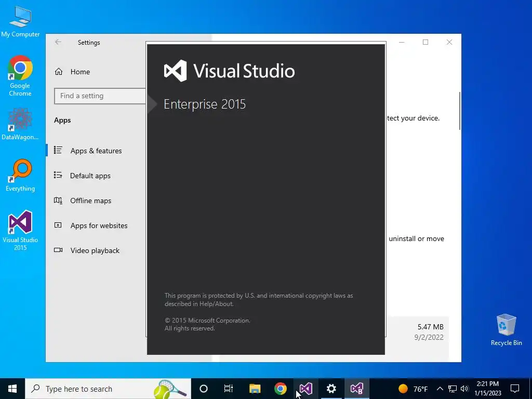
Task: Open the My Computer desktop icon
Action: pos(20,21)
